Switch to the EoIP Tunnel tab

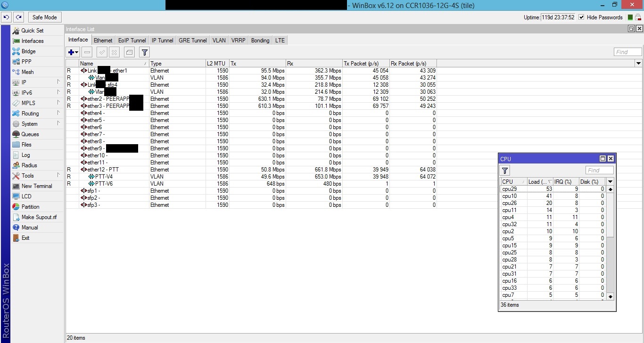[132, 41]
